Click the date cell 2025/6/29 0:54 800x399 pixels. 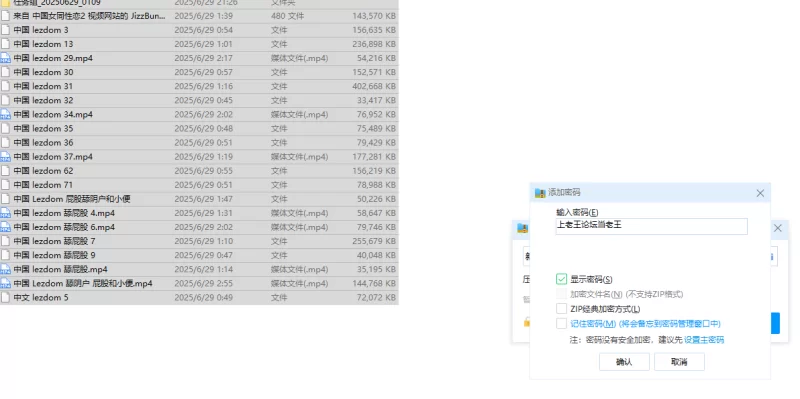pos(204,30)
